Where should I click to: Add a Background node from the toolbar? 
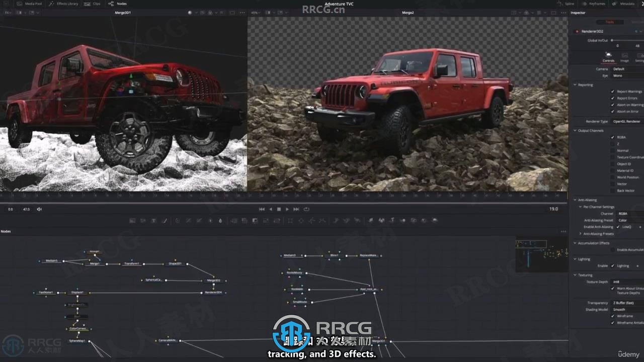132,220
